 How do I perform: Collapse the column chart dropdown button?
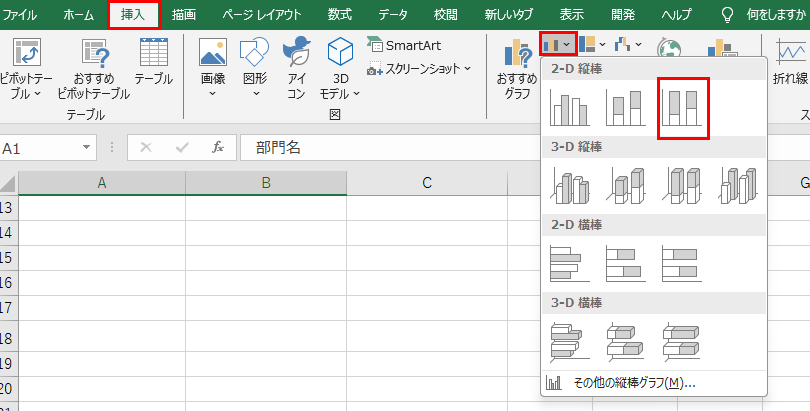(557, 44)
